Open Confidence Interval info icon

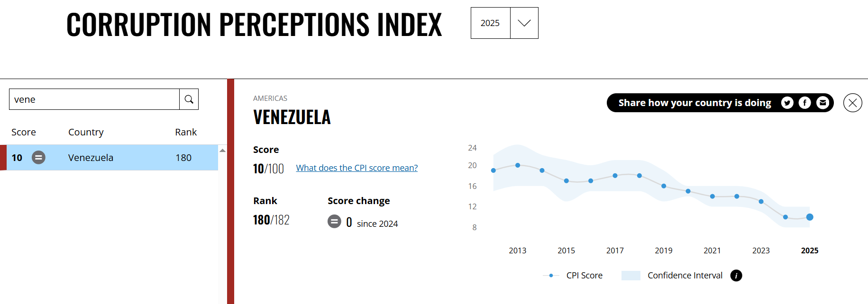(736, 276)
